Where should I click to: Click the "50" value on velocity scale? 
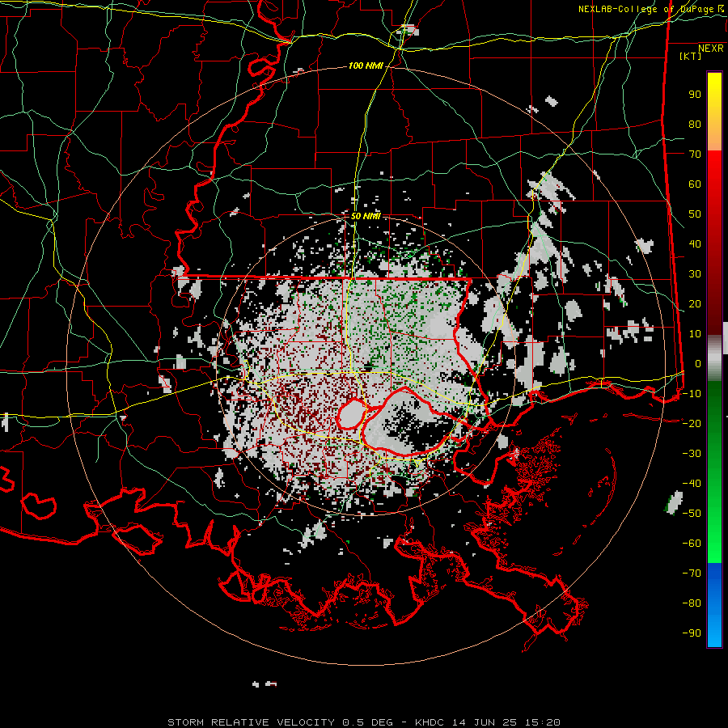click(695, 214)
